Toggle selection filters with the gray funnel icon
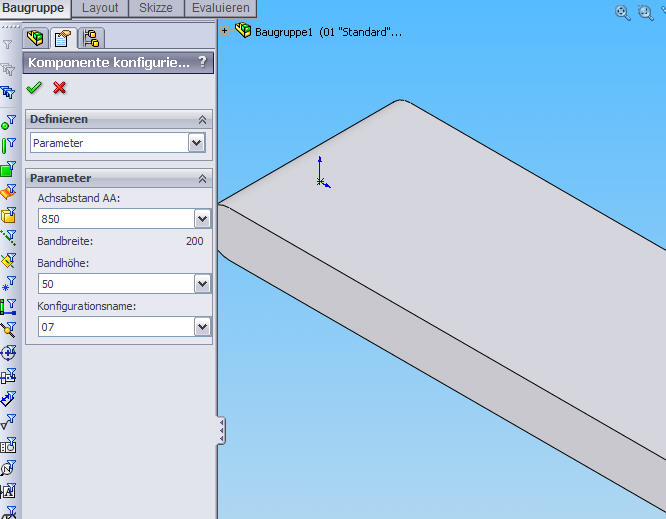 pos(8,45)
